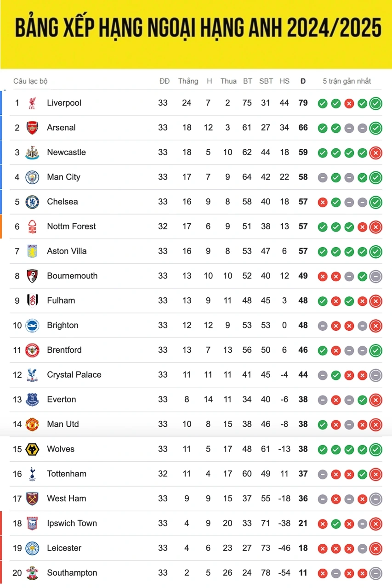The image size is (392, 588).
Task: Click the 5 trận gần nhất header
Action: (x=347, y=81)
